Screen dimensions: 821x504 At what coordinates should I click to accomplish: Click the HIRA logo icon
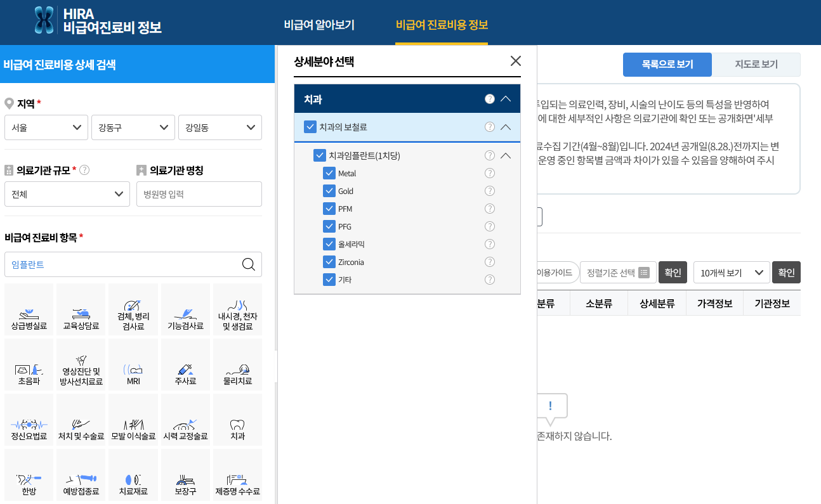(44, 20)
